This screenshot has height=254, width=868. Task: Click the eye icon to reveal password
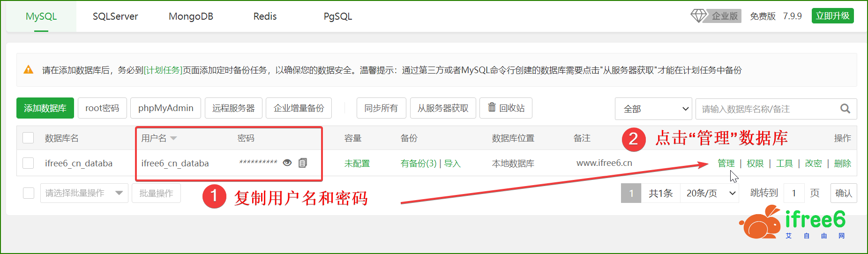tap(287, 163)
